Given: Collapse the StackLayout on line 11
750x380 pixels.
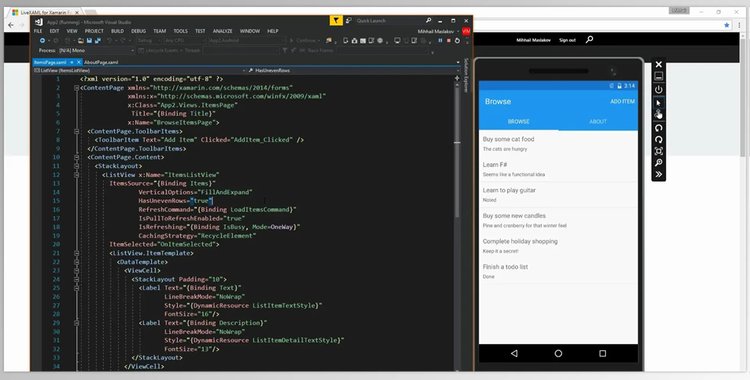Looking at the screenshot, I should pyautogui.click(x=77, y=166).
